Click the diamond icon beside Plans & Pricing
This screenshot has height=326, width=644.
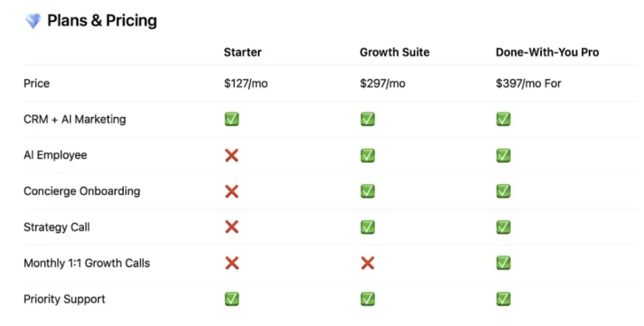click(x=33, y=21)
